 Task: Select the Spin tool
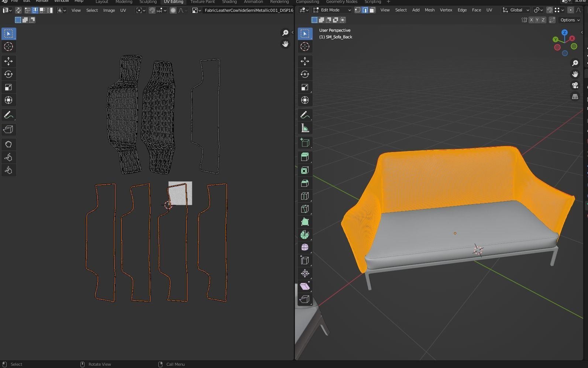click(x=305, y=235)
